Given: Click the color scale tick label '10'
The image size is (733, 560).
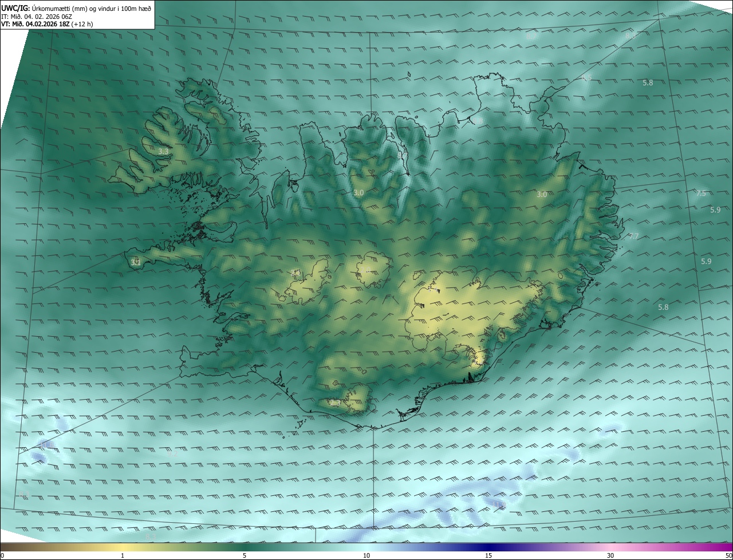Looking at the screenshot, I should click(x=366, y=555).
